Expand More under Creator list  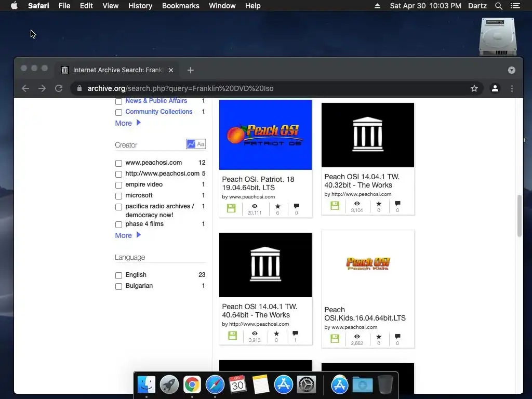(x=128, y=235)
